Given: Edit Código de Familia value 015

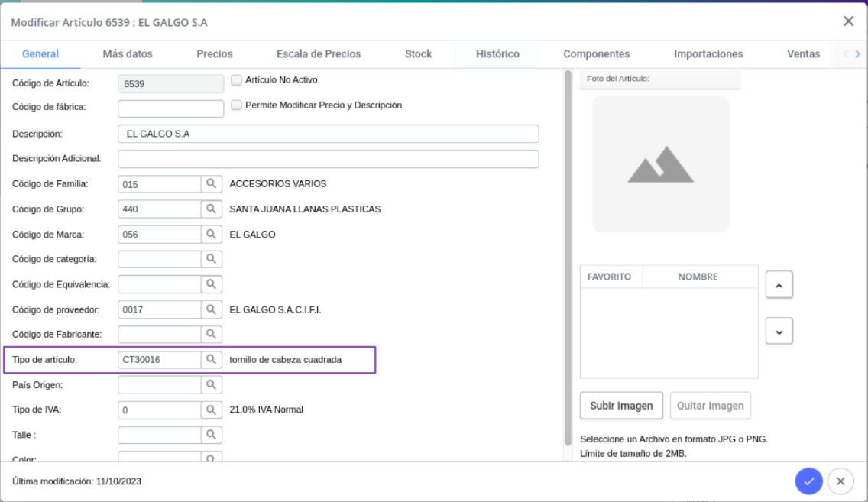Looking at the screenshot, I should click(x=160, y=183).
